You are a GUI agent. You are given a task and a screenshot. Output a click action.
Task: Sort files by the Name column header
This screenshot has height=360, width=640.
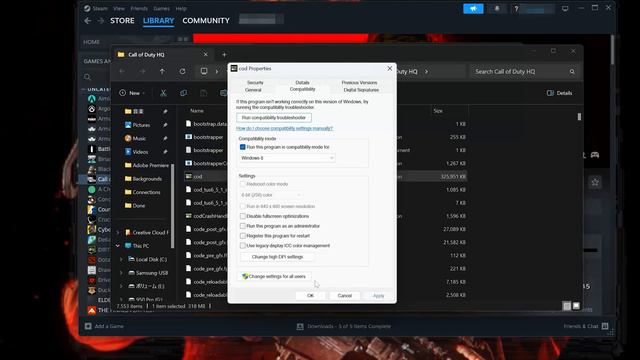point(197,111)
